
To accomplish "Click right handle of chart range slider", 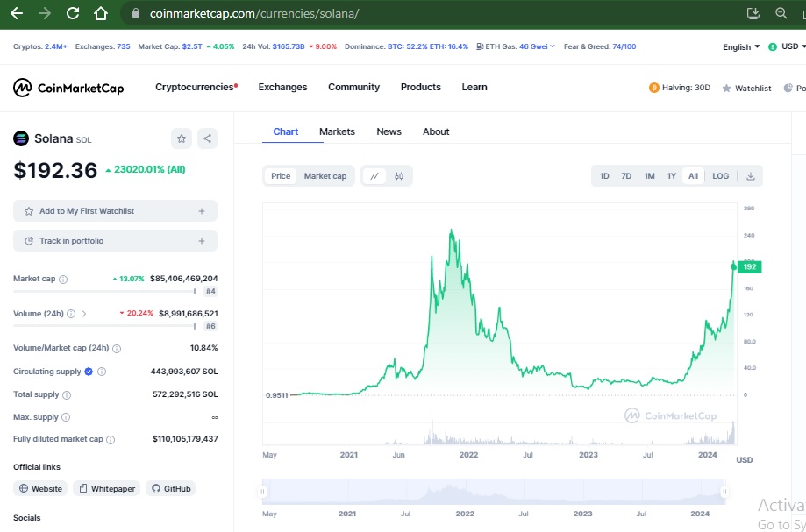I will 724,492.
